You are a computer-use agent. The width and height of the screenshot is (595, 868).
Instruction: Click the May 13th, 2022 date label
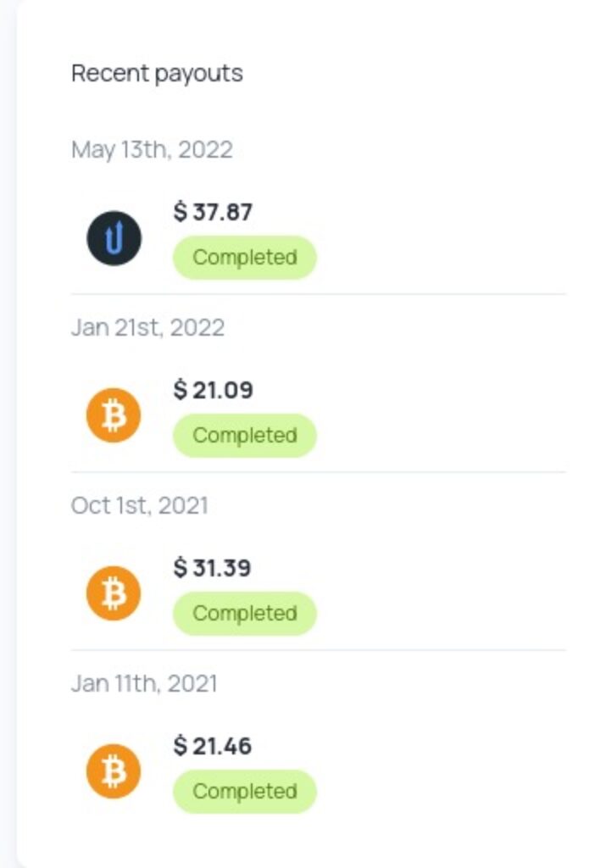152,150
